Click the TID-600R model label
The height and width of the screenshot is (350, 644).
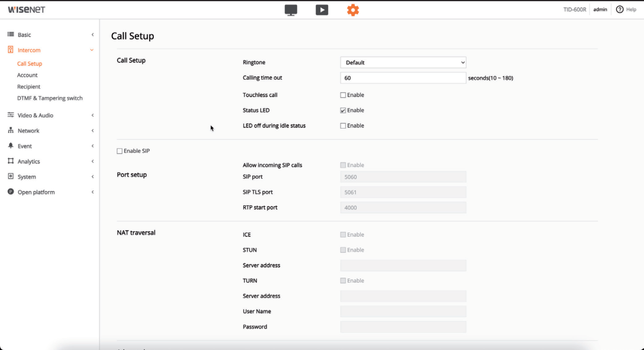click(575, 9)
